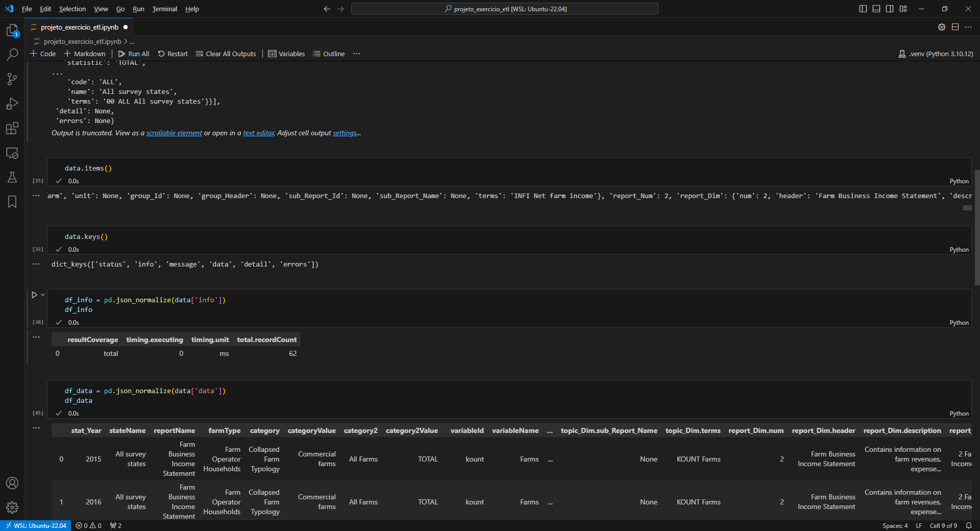
Task: Go forward with navigation arrow
Action: 340,9
